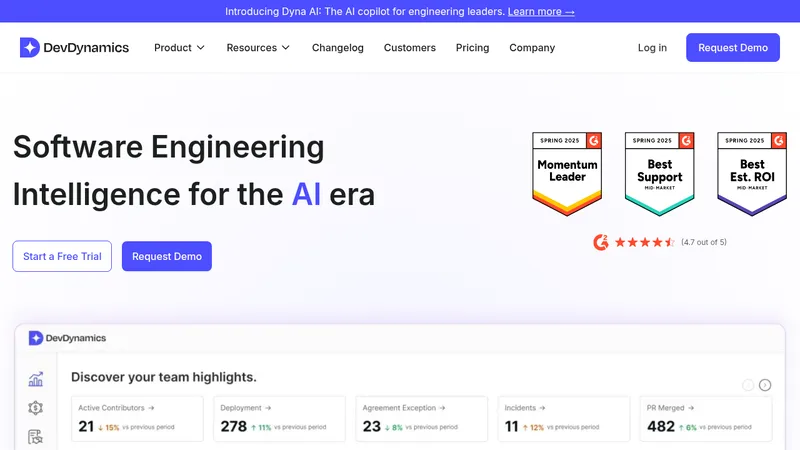Click the hero section Request Demo button
This screenshot has height=450, width=800.
pyautogui.click(x=167, y=256)
